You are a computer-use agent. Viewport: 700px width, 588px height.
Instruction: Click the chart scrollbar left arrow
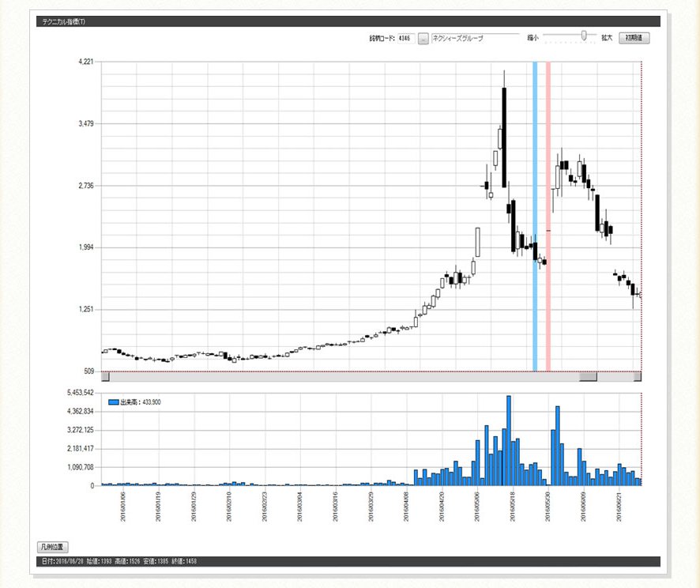click(x=106, y=377)
